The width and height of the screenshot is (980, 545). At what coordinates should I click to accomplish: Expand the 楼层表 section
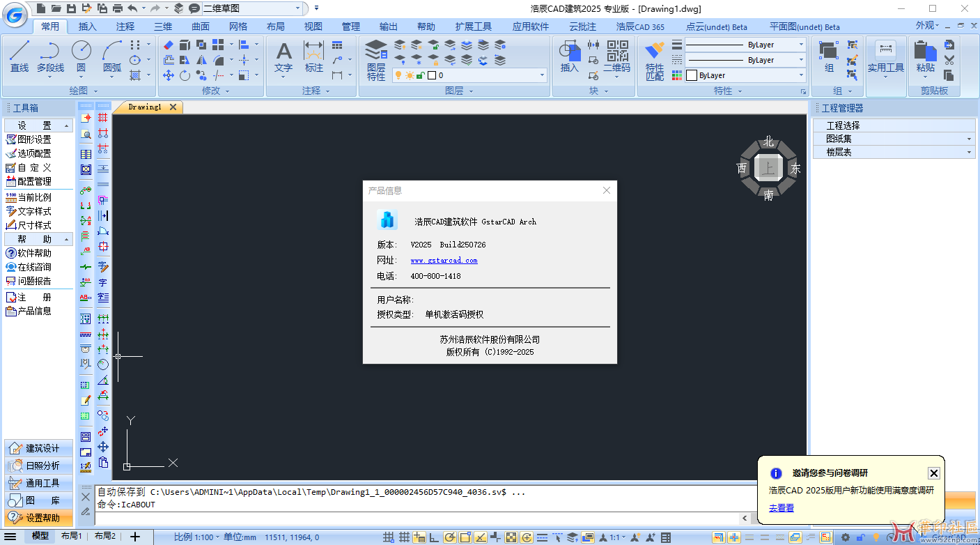(894, 152)
